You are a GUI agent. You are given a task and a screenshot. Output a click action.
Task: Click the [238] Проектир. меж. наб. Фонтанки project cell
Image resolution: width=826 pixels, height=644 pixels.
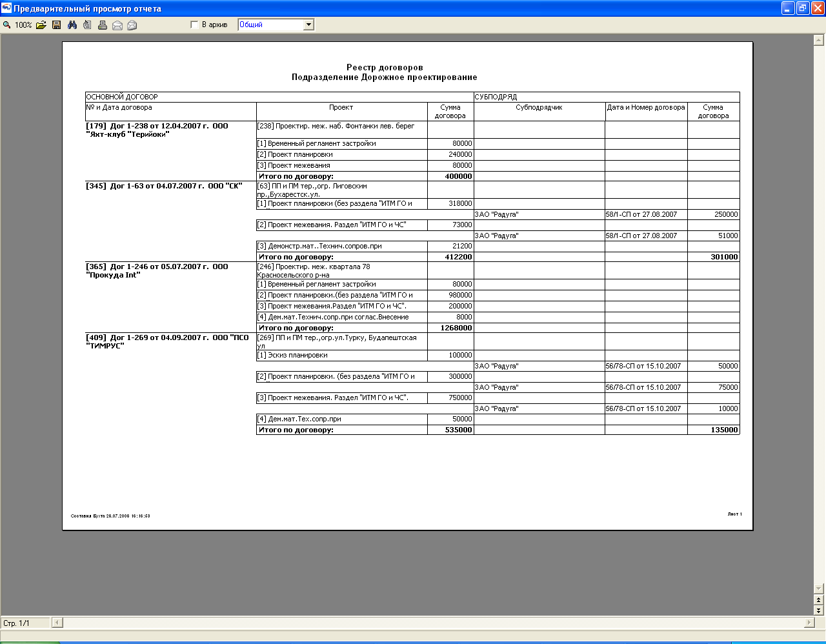coord(342,130)
